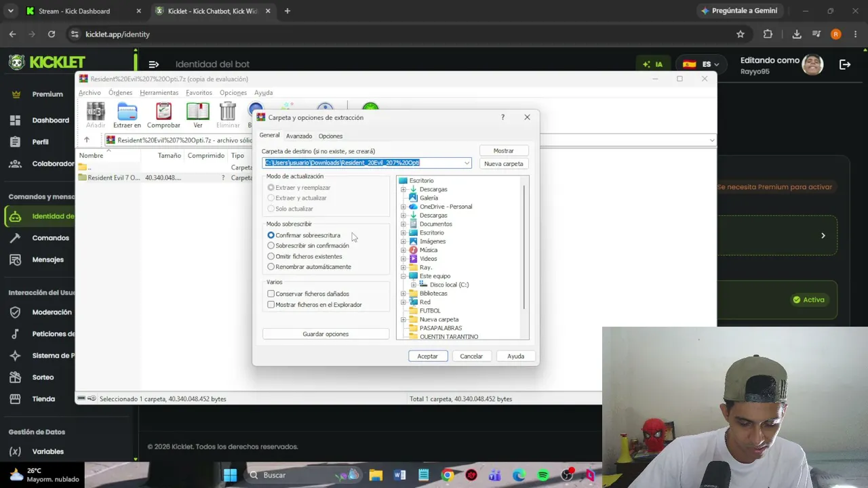Select the FUTBOL folder in the tree
This screenshot has width=868, height=488.
pos(430,310)
